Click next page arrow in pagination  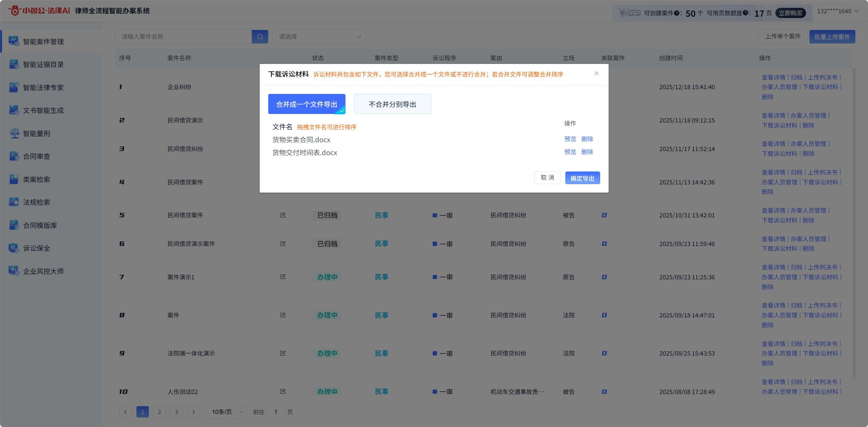(193, 412)
